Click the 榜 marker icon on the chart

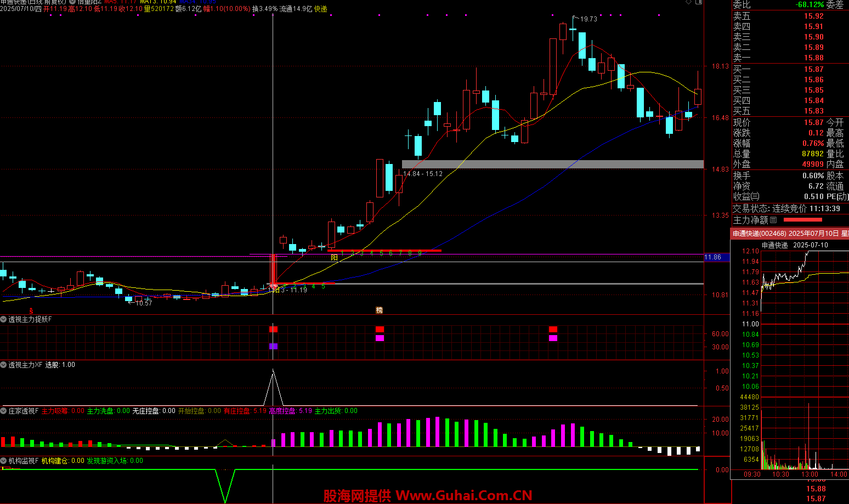(x=379, y=310)
